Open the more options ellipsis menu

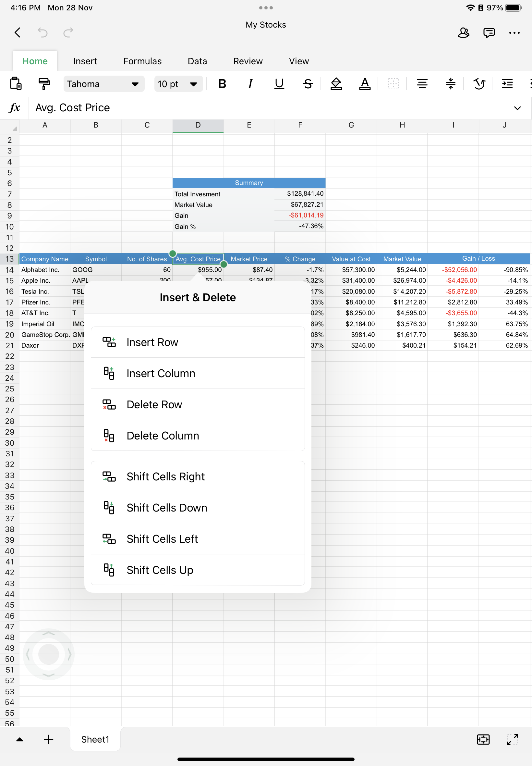[x=514, y=33]
